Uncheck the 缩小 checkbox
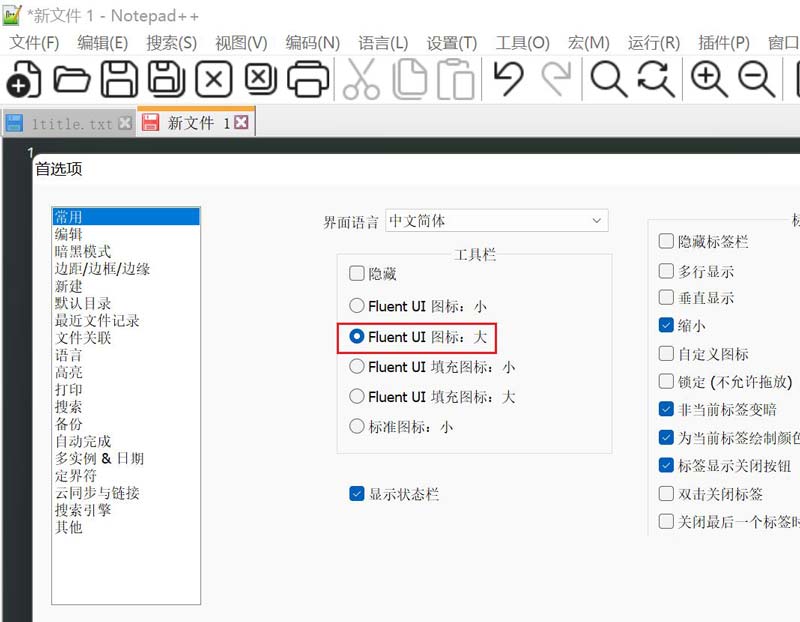Screen dimensions: 800x622 [666, 325]
